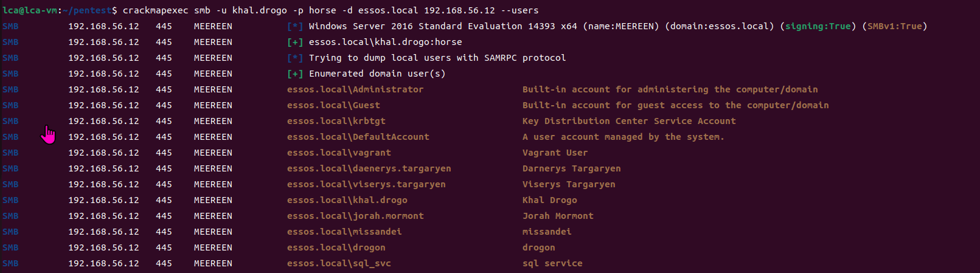Click the essos.local\DefaultAccount entry
Viewport: 980px width, 273px height.
358,137
